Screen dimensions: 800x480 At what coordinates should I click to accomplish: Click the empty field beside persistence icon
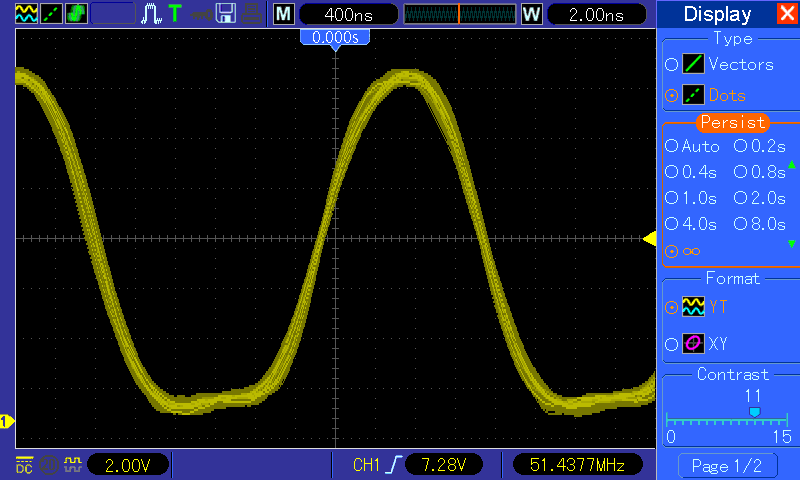[x=113, y=14]
